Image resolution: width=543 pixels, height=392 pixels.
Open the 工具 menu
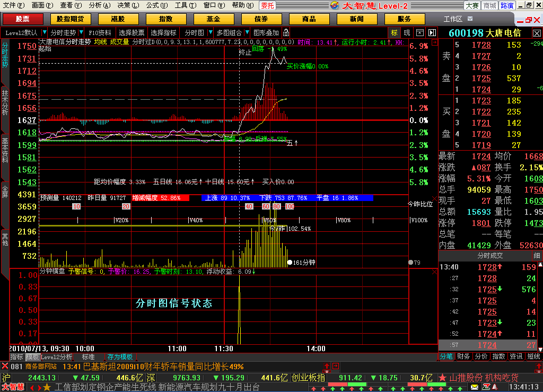click(x=185, y=5)
